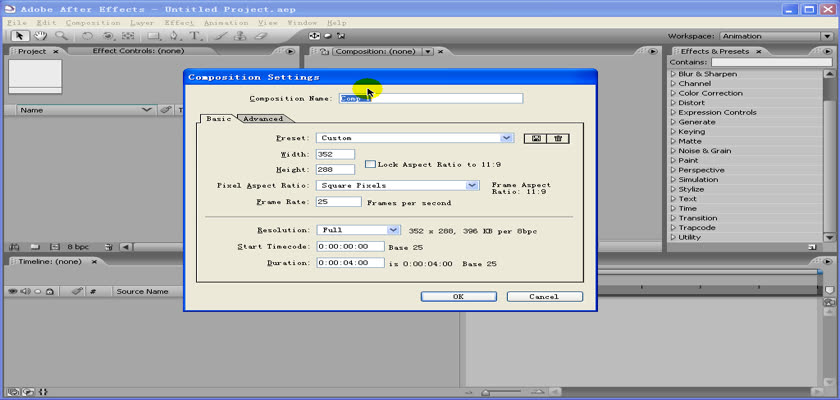Select the Brush tool
This screenshot has height=400, width=840.
click(220, 36)
